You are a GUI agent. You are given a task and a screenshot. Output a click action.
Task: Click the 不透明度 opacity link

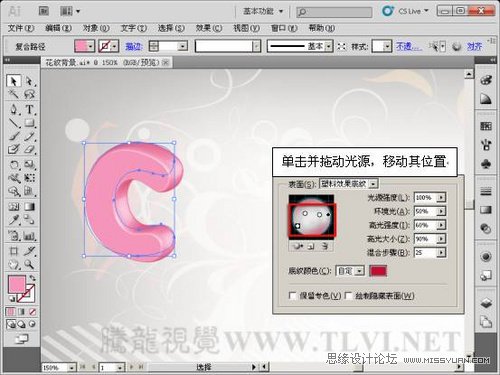[x=409, y=46]
